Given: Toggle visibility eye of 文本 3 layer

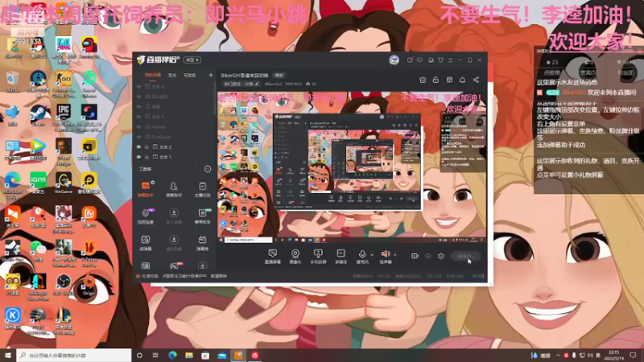Looking at the screenshot, I should pyautogui.click(x=138, y=117).
